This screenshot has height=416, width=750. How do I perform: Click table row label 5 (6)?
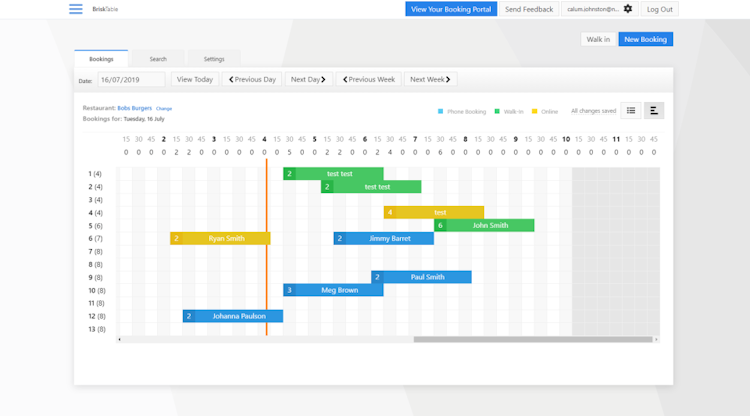pyautogui.click(x=95, y=226)
